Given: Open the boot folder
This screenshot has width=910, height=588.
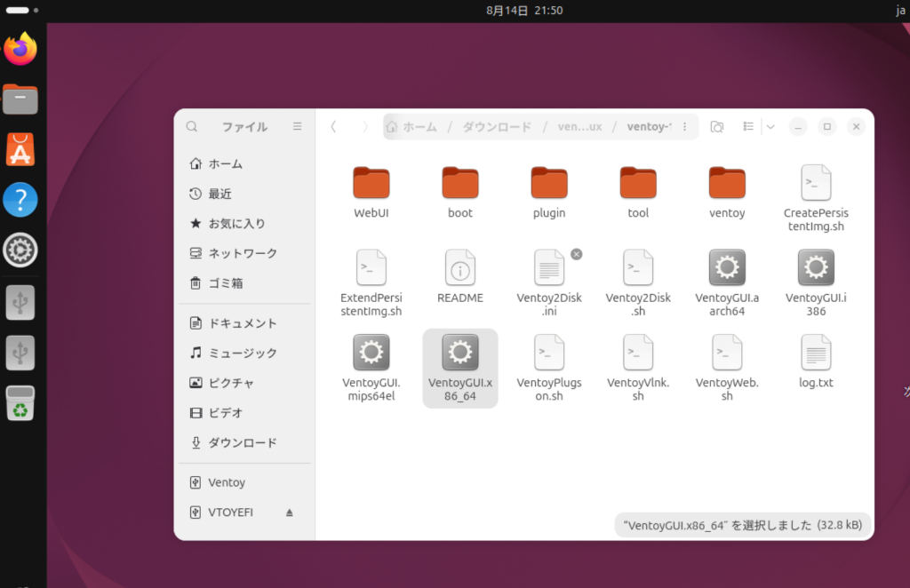Looking at the screenshot, I should (x=460, y=193).
